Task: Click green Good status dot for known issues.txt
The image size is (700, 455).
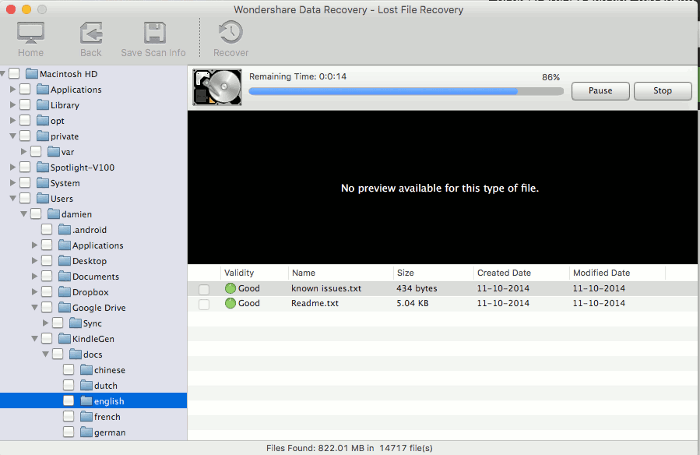Action: click(230, 288)
